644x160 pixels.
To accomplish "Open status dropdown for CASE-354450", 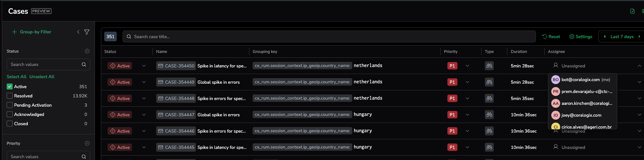I will [x=144, y=66].
